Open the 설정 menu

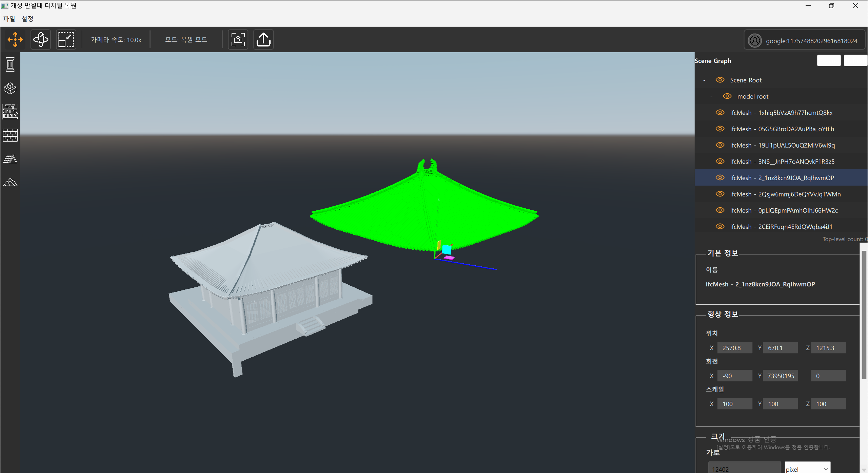coord(27,19)
